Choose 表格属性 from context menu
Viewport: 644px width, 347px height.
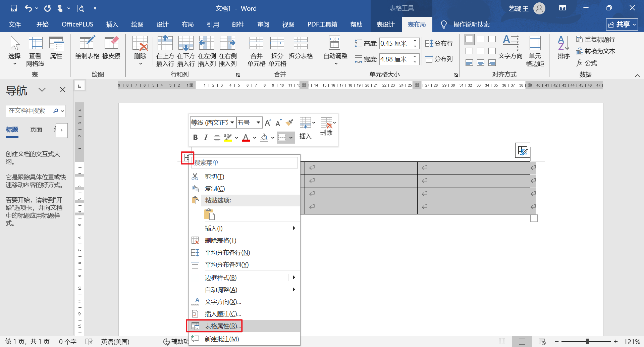click(245, 326)
